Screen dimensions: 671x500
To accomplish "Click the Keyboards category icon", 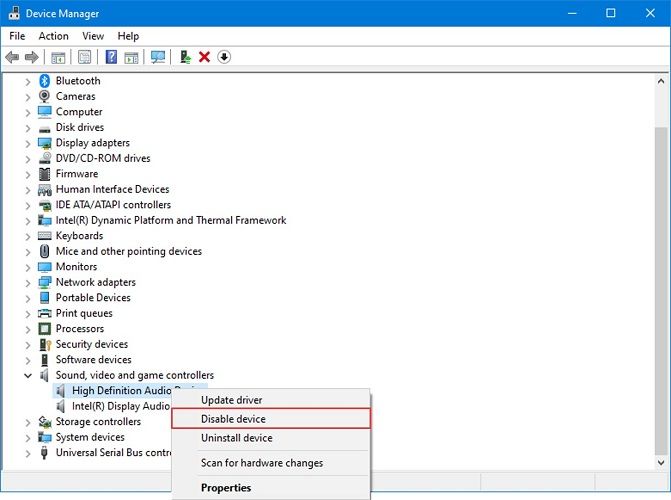I will pyautogui.click(x=45, y=235).
